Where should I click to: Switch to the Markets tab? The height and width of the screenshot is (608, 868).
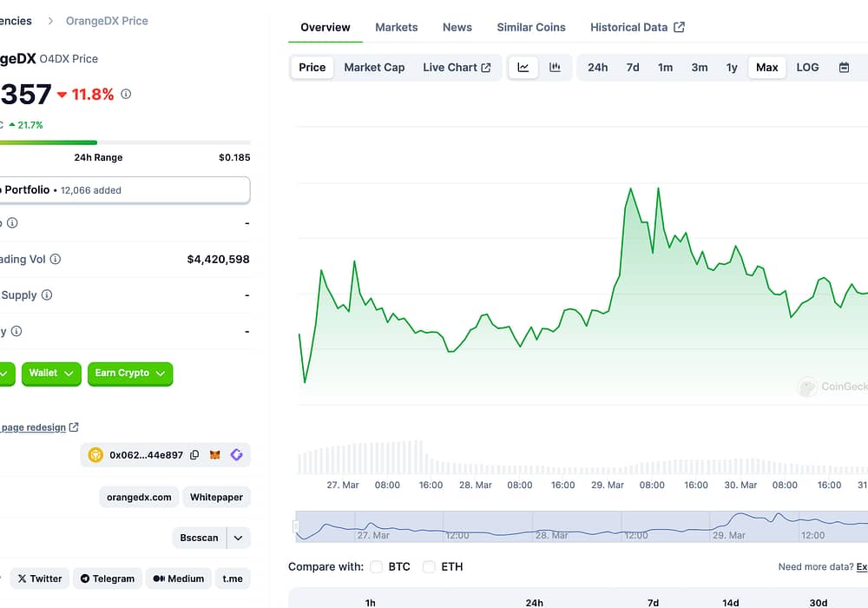point(397,27)
